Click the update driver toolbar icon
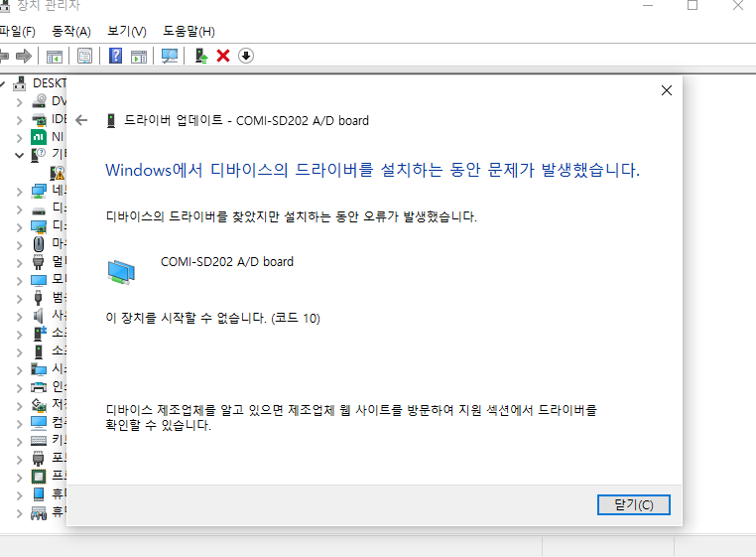Screen dimensions: 756x557 [201, 56]
